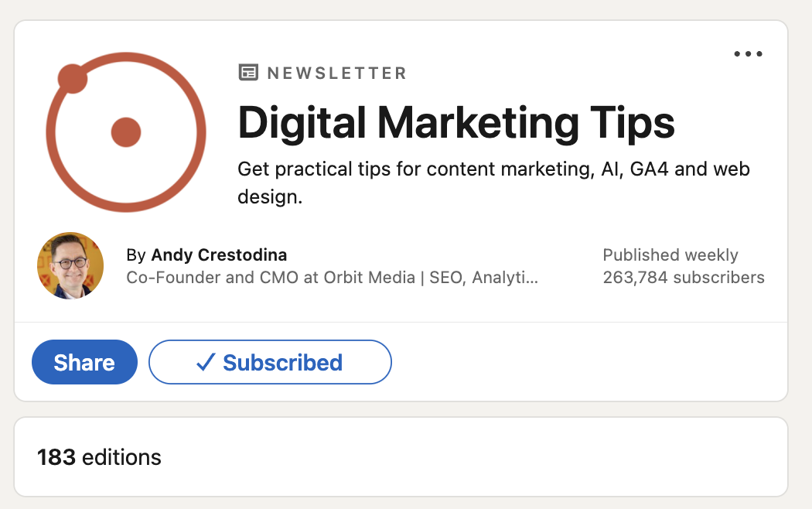
Task: Select the Published weekly label
Action: click(670, 254)
